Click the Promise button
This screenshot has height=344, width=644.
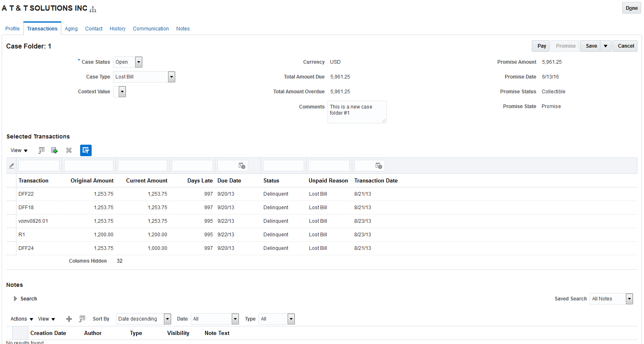coord(566,46)
